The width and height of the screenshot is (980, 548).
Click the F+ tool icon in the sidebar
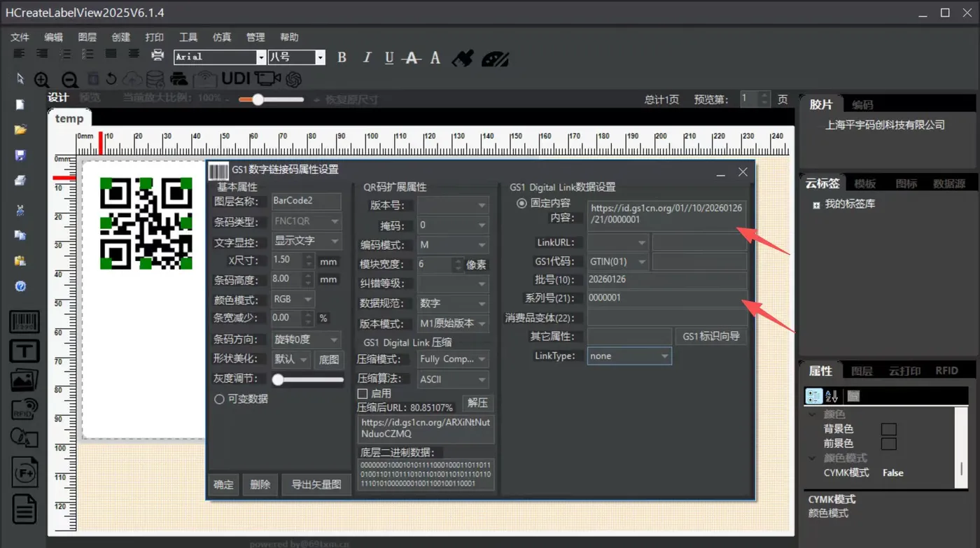(x=24, y=472)
